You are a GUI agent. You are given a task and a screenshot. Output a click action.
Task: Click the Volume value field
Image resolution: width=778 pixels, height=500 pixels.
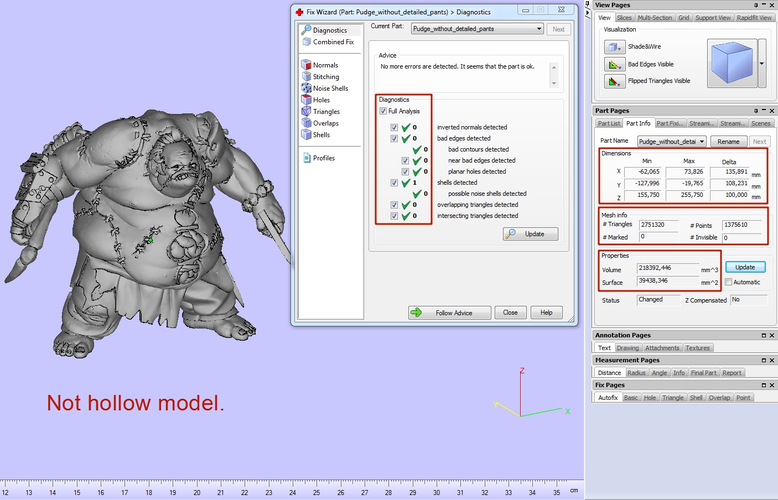pos(668,268)
